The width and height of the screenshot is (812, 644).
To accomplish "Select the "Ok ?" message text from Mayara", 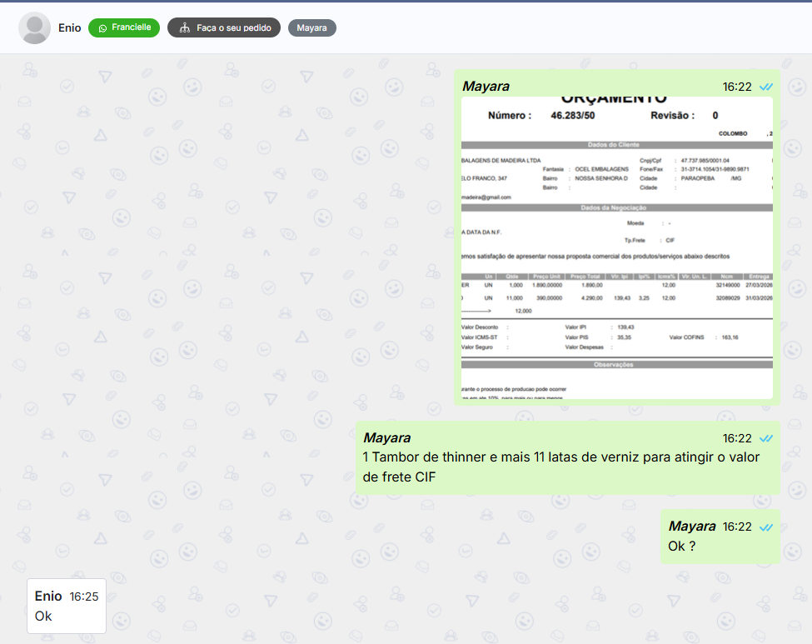I will [x=682, y=547].
